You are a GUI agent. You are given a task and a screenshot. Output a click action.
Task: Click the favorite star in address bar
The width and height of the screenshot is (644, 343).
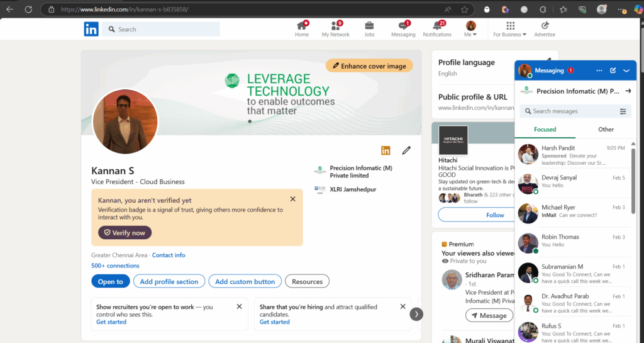pos(464,9)
